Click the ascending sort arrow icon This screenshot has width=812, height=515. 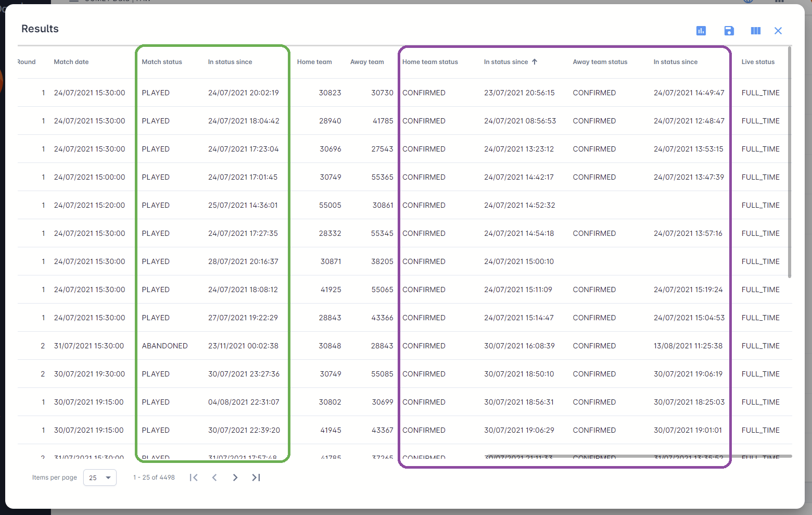coord(535,62)
